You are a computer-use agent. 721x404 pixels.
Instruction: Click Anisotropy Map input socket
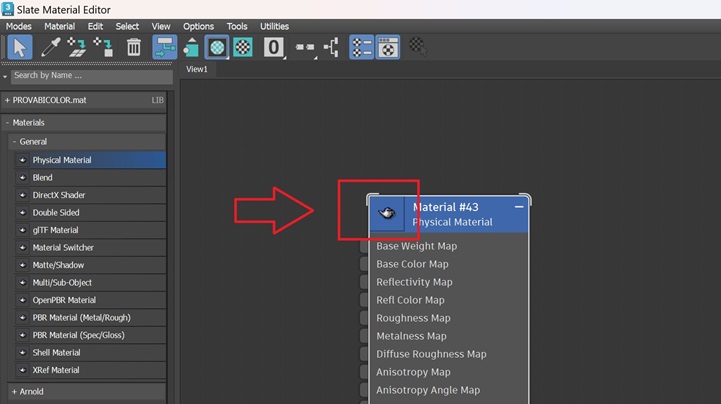(364, 372)
